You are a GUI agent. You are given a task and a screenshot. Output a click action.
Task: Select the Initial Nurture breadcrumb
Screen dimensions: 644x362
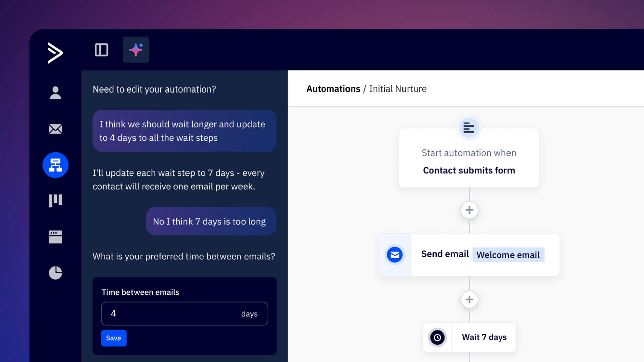coord(398,89)
